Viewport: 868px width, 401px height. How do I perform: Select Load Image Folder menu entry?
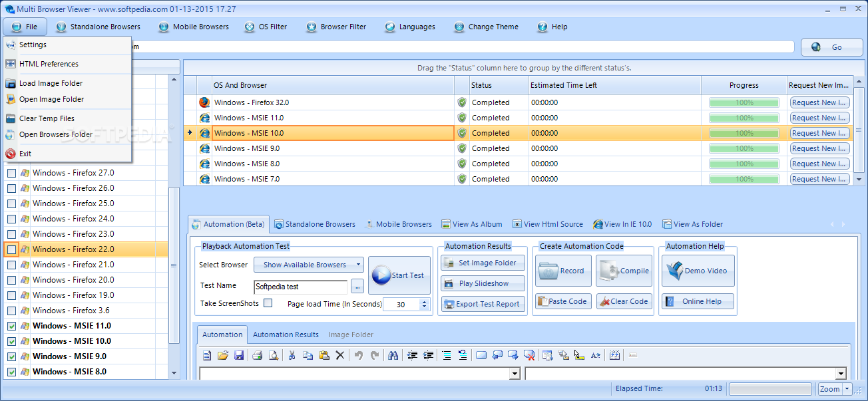pyautogui.click(x=67, y=83)
